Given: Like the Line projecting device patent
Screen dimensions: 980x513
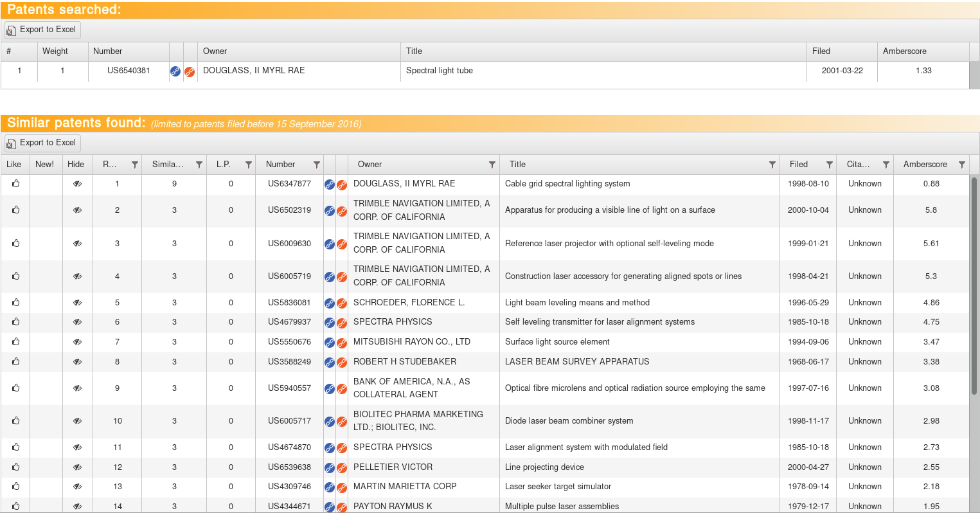Looking at the screenshot, I should coord(15,467).
